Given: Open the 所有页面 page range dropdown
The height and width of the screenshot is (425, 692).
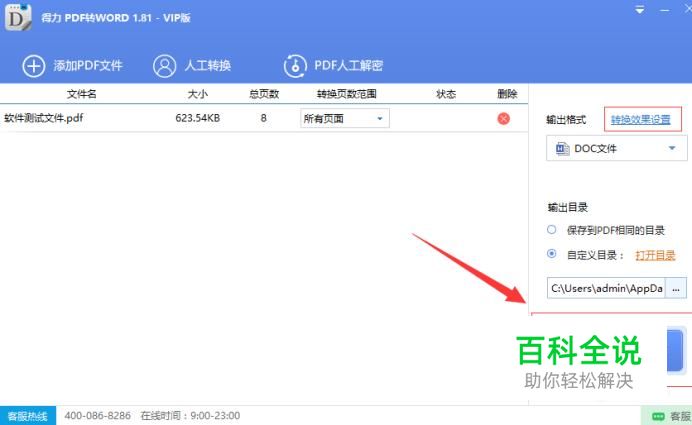Looking at the screenshot, I should click(345, 118).
